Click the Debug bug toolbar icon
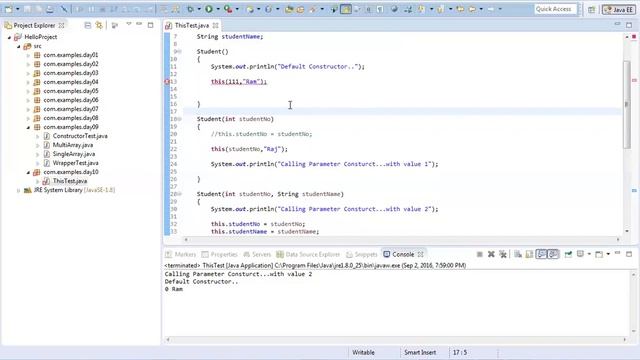Screen dimensions: 640x360 (190, 9)
